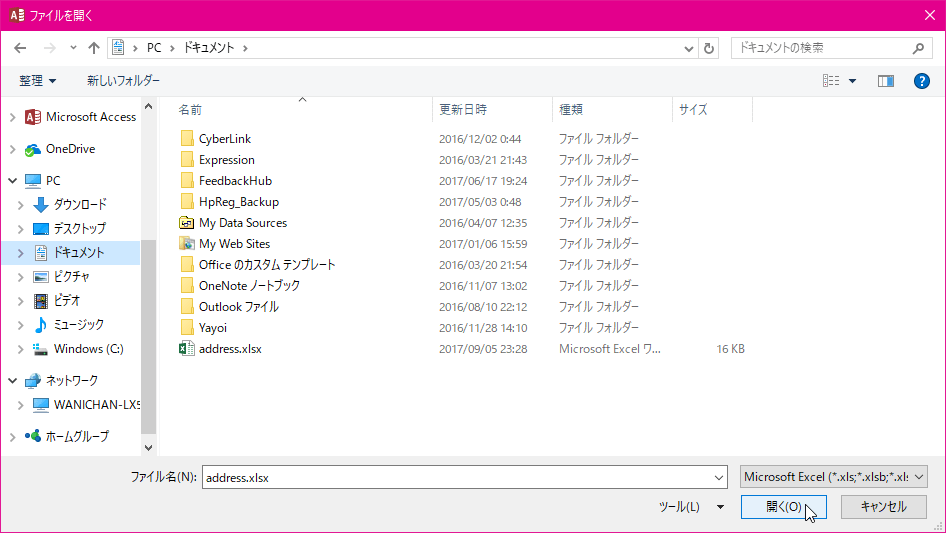Click the 16 KB size value

730,349
